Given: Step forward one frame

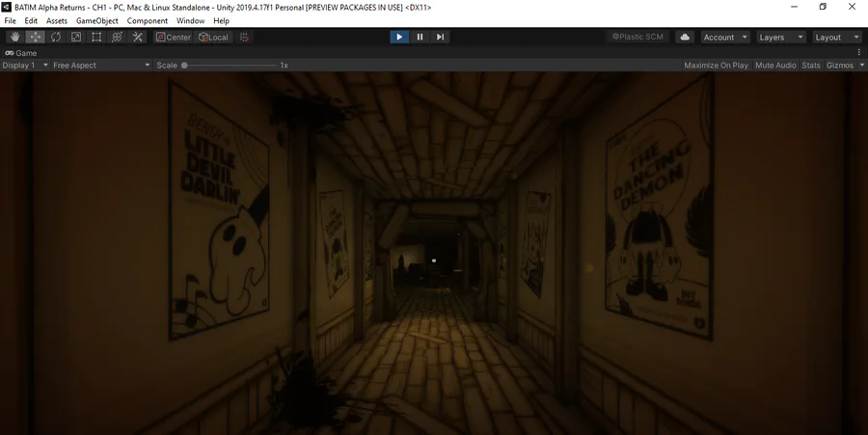Looking at the screenshot, I should click(x=440, y=37).
